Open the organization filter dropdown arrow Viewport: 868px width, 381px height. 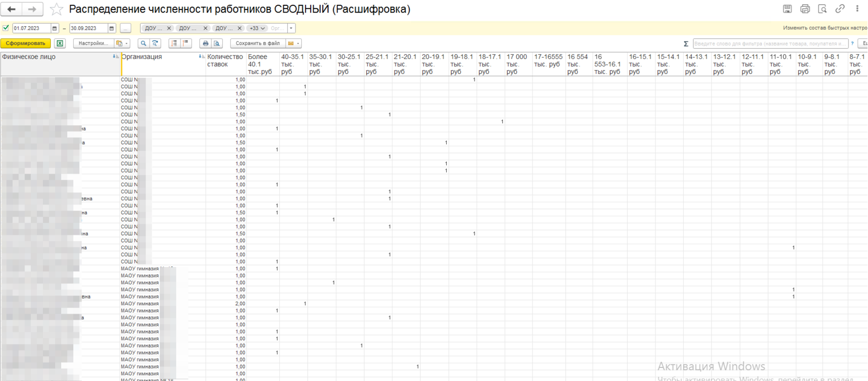[x=291, y=28]
